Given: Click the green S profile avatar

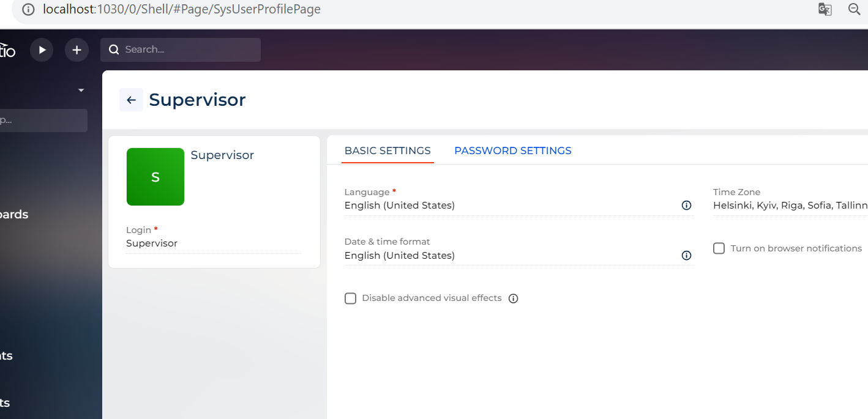Looking at the screenshot, I should 155,177.
